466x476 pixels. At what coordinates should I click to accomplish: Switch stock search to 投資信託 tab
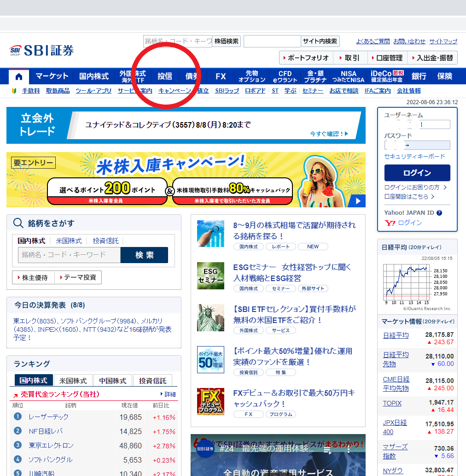click(x=105, y=241)
